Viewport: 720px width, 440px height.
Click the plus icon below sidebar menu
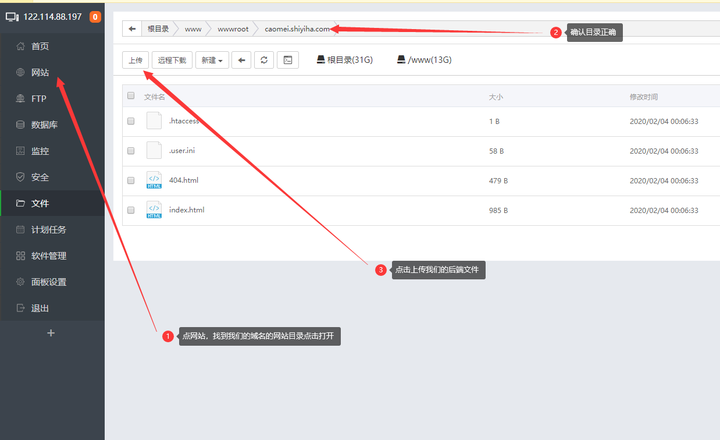point(51,333)
